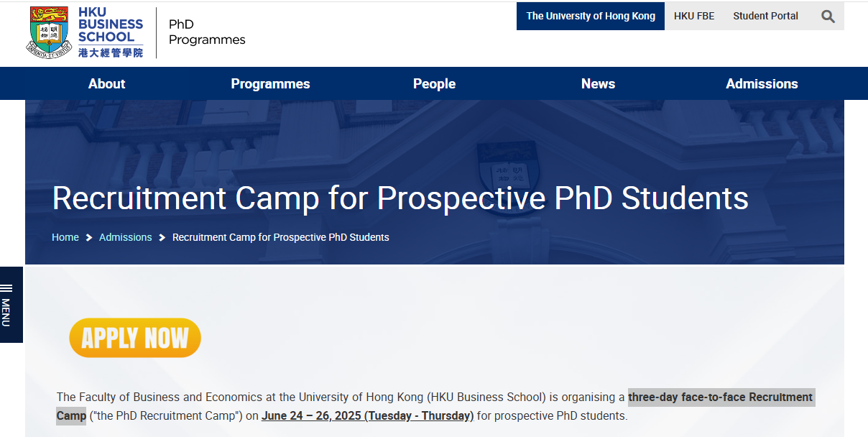
Task: Click the search magnifier icon
Action: 828,17
